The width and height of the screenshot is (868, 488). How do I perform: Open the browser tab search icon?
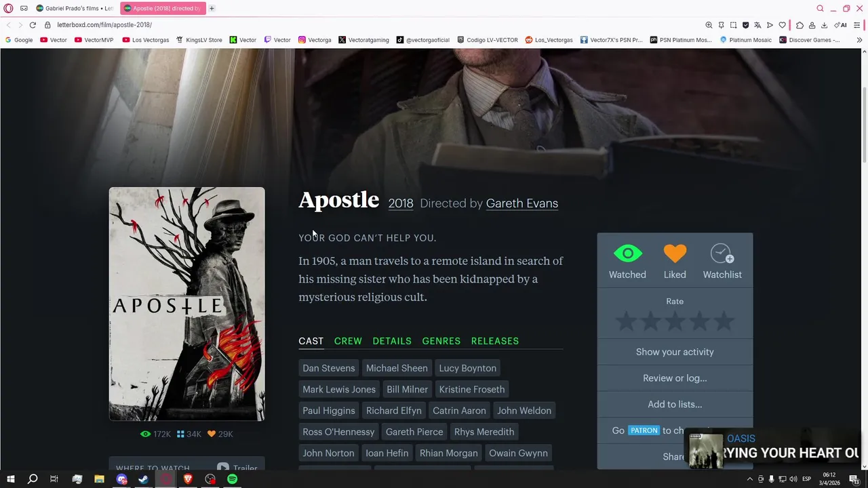coord(820,8)
